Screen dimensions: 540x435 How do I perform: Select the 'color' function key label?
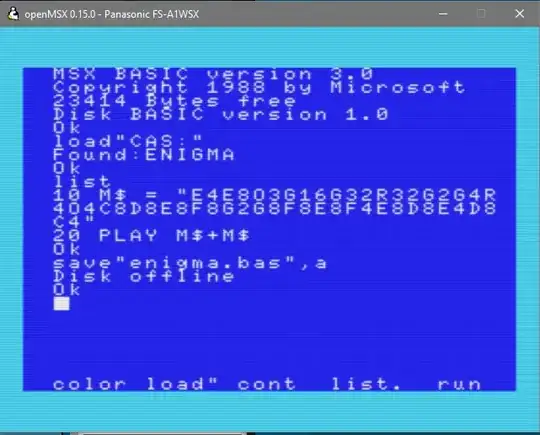coord(89,384)
